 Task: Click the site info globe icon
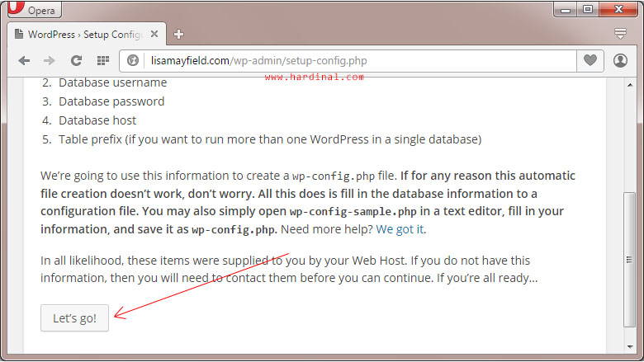click(x=133, y=61)
